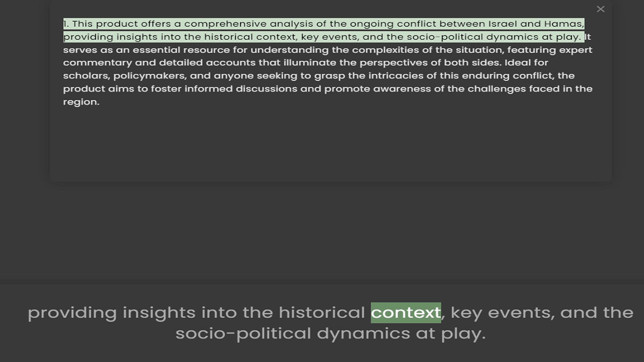Click the word "ongoing" in the first line

coord(372,24)
